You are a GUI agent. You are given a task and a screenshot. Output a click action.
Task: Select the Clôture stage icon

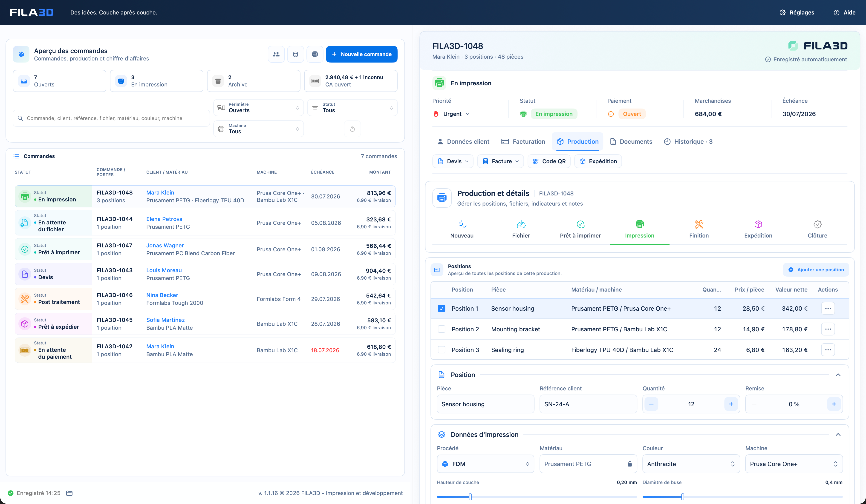[x=817, y=225]
